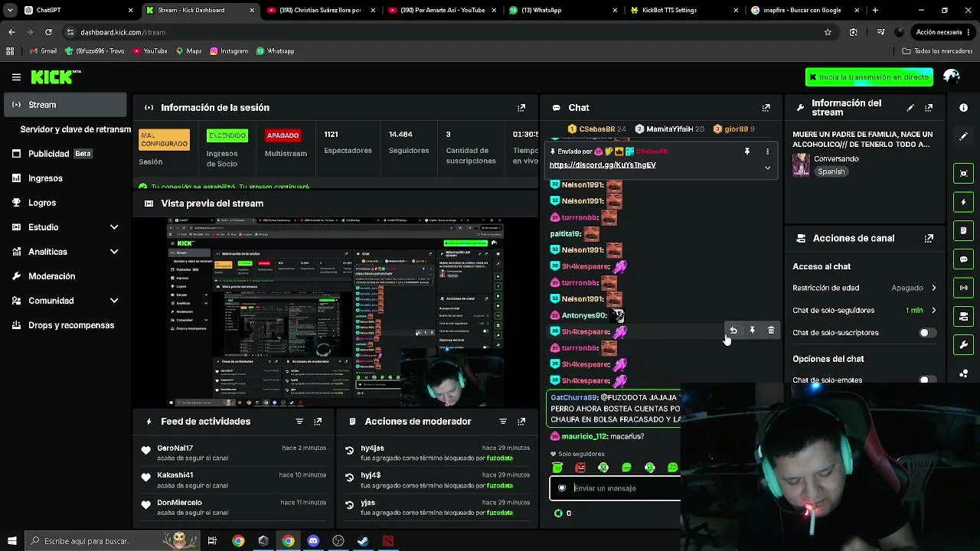Open Discord from the Windows taskbar
980x551 pixels.
coord(313,541)
